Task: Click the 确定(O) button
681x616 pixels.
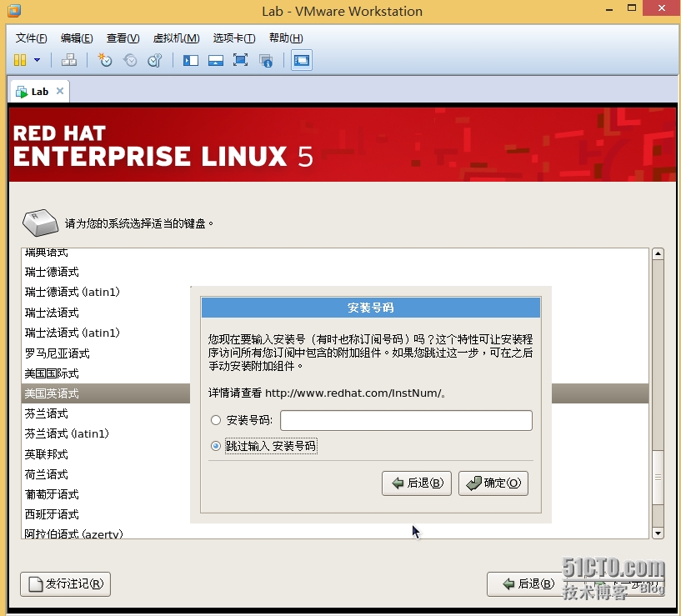Action: tap(493, 483)
